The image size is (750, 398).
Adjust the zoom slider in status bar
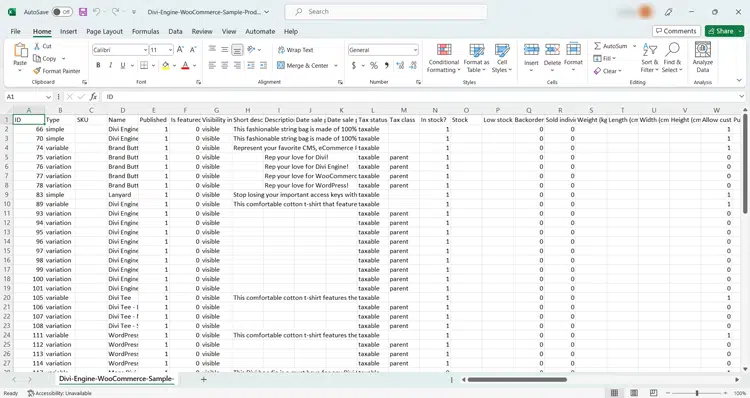click(x=697, y=393)
